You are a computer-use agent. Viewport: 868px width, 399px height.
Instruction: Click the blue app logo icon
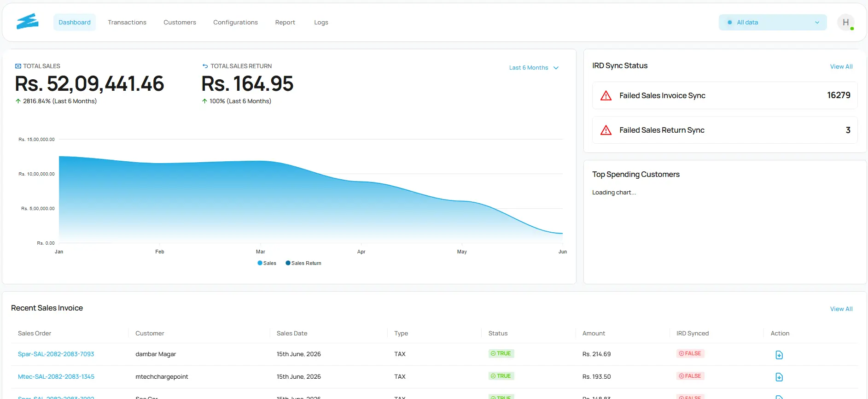(28, 22)
